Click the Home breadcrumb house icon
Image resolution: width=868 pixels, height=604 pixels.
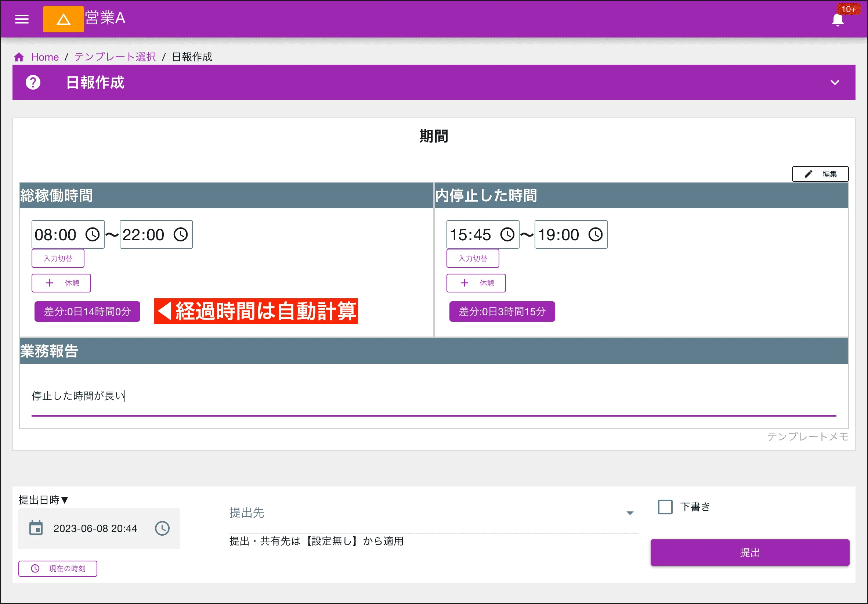[19, 57]
